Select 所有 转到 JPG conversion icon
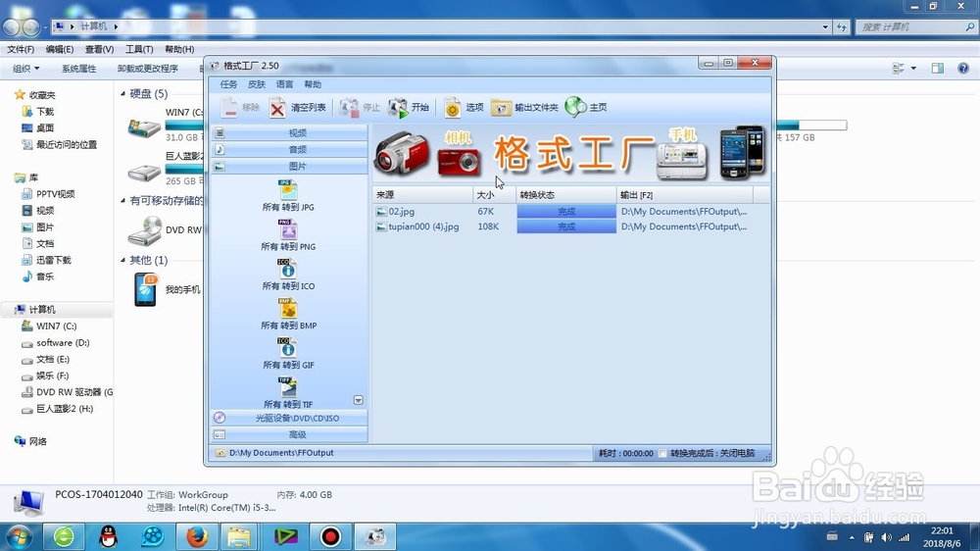 [288, 189]
